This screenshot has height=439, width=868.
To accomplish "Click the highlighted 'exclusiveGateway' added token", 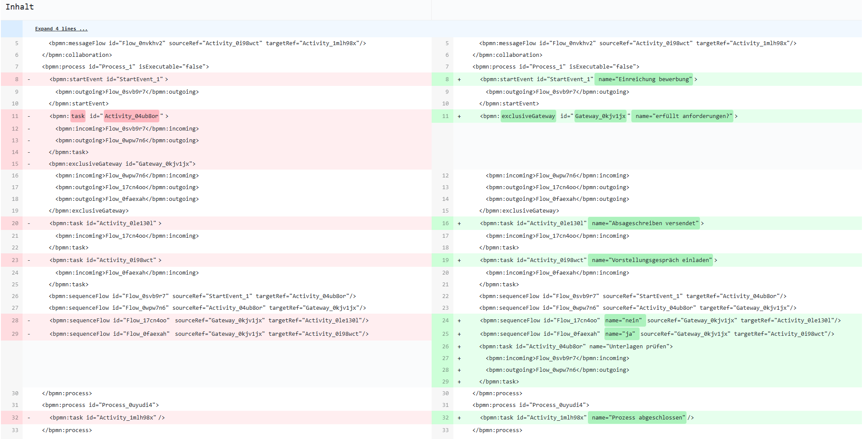I will (x=528, y=116).
